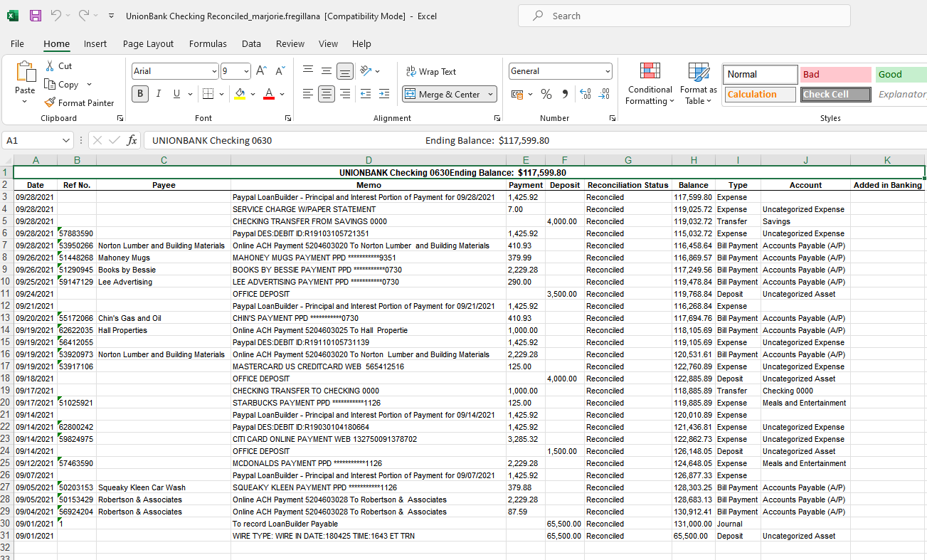Image resolution: width=927 pixels, height=560 pixels.
Task: Toggle Italic formatting
Action: click(x=158, y=94)
